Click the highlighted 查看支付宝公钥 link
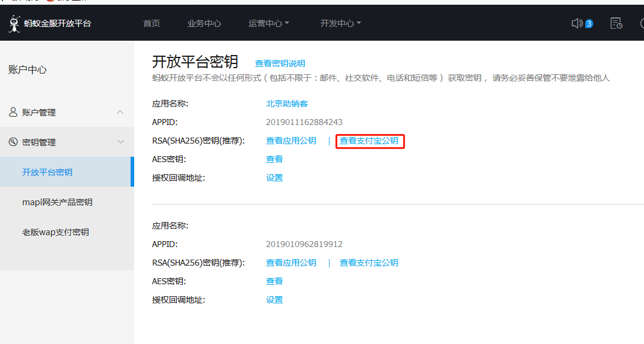The image size is (644, 344). click(369, 141)
